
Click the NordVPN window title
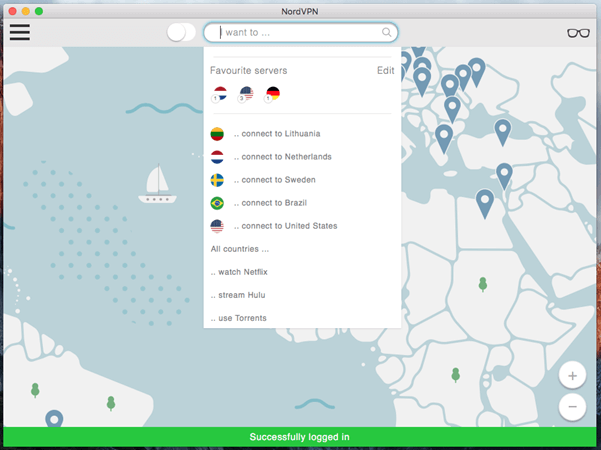click(300, 11)
